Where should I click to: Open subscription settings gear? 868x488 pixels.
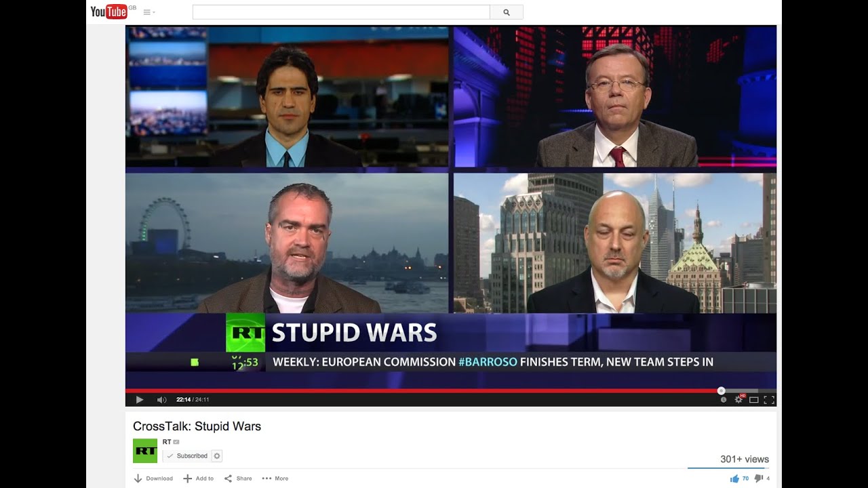217,456
